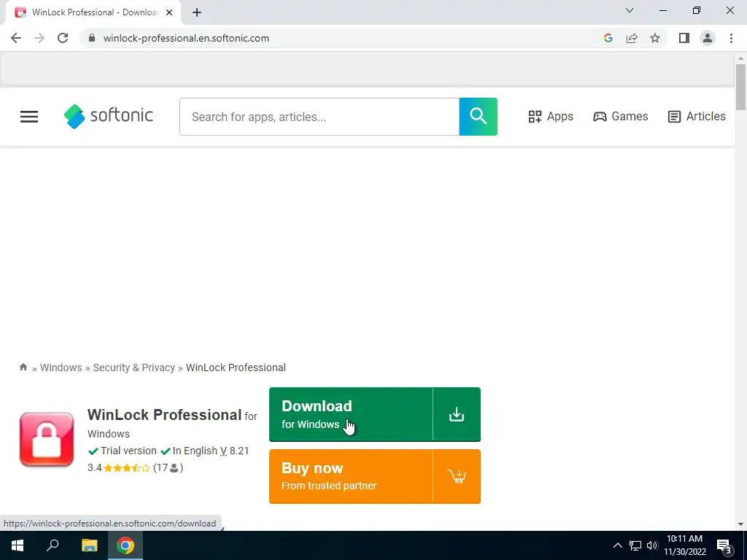The image size is (747, 560).
Task: Share this page via share icon
Action: pyautogui.click(x=632, y=38)
